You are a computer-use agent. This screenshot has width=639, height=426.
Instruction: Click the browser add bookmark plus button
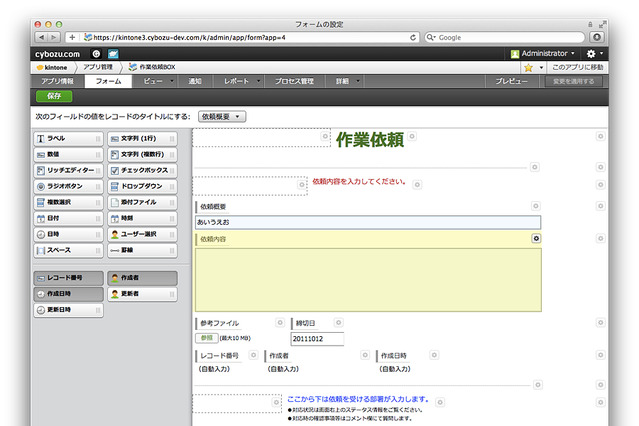(x=72, y=38)
